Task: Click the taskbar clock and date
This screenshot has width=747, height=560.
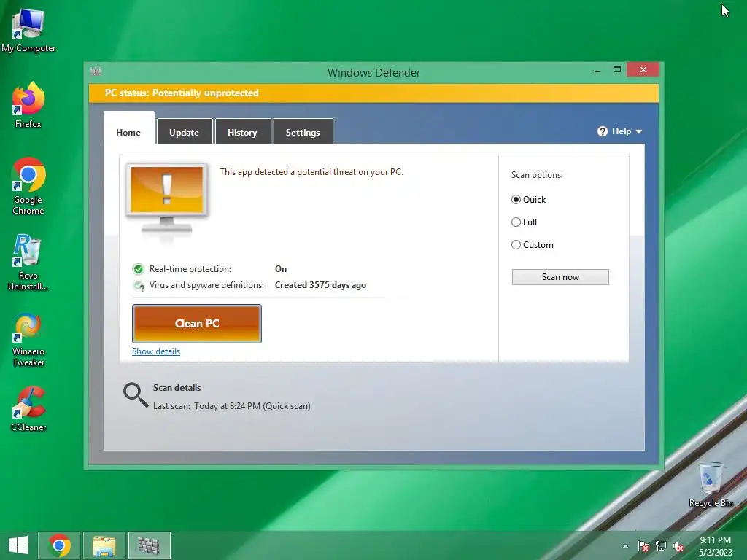Action: tap(715, 545)
